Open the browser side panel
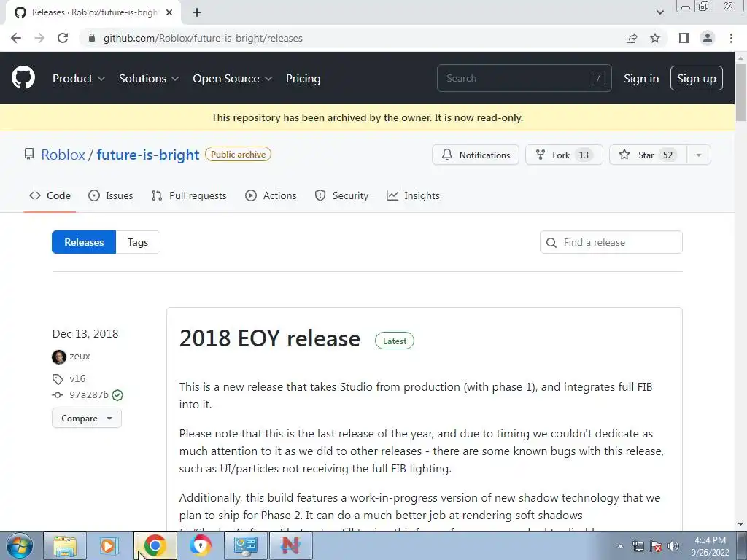Screen dimensions: 747x560 click(684, 38)
